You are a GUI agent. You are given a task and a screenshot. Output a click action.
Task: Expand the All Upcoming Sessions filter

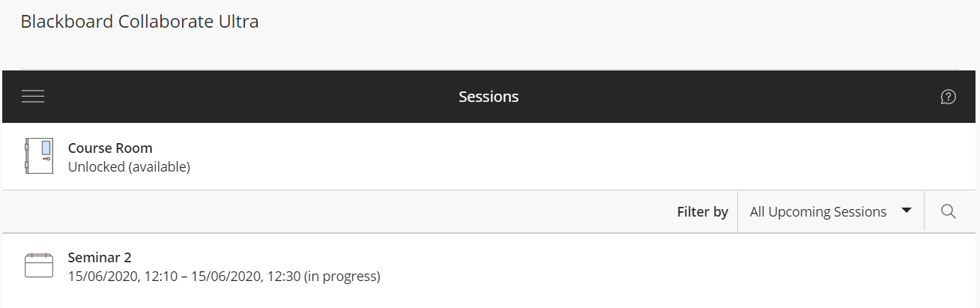[x=817, y=212]
